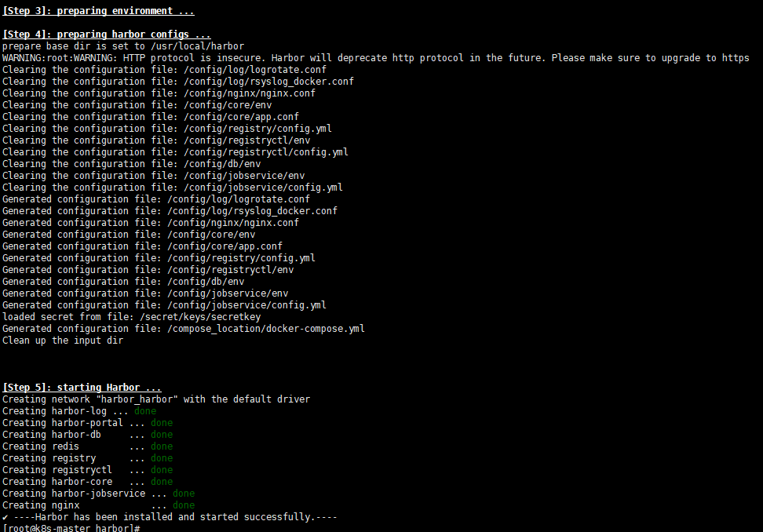763x532 pixels.
Task: Click the Step 3 preparing environment heading
Action: point(98,11)
